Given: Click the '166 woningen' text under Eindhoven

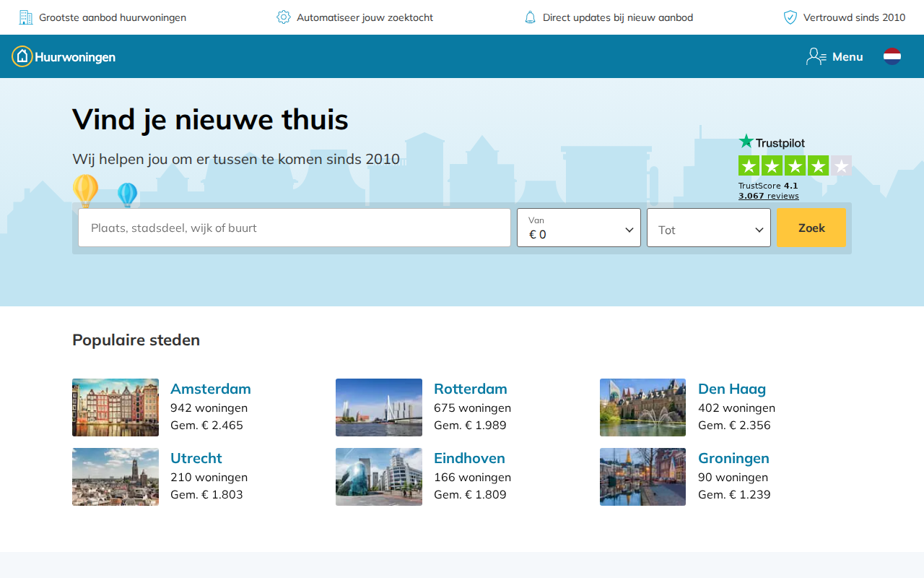Looking at the screenshot, I should 472,477.
